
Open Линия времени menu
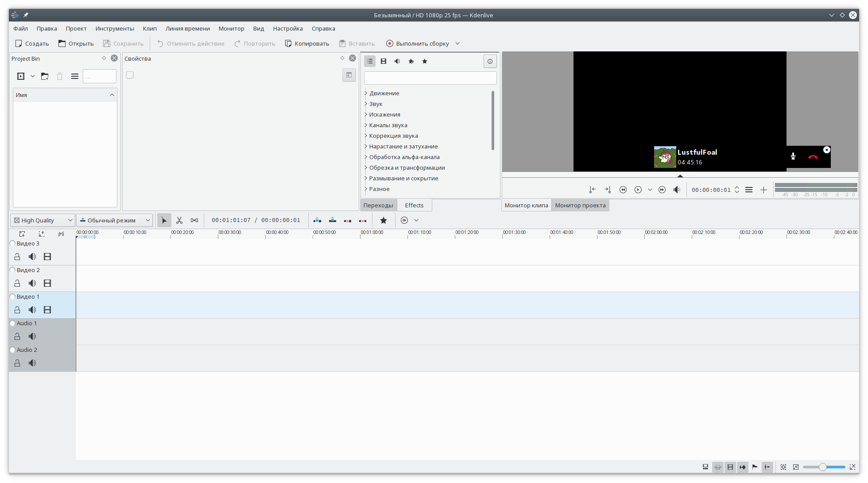coord(188,28)
